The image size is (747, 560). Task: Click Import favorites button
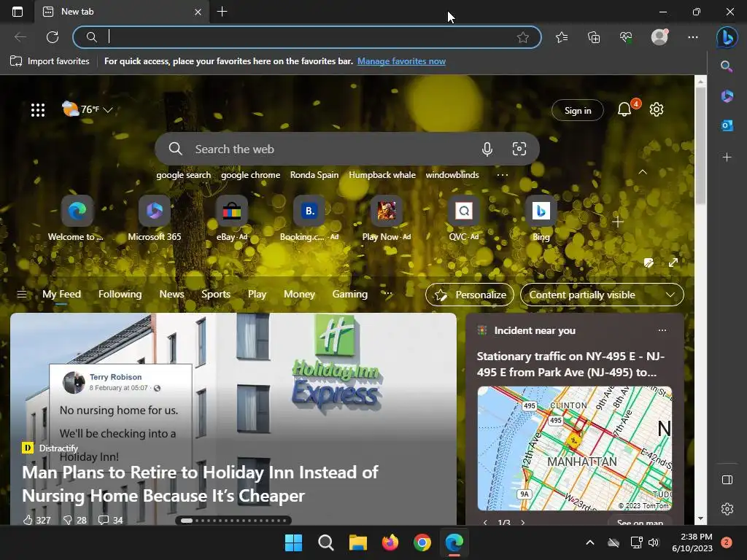[x=50, y=61]
